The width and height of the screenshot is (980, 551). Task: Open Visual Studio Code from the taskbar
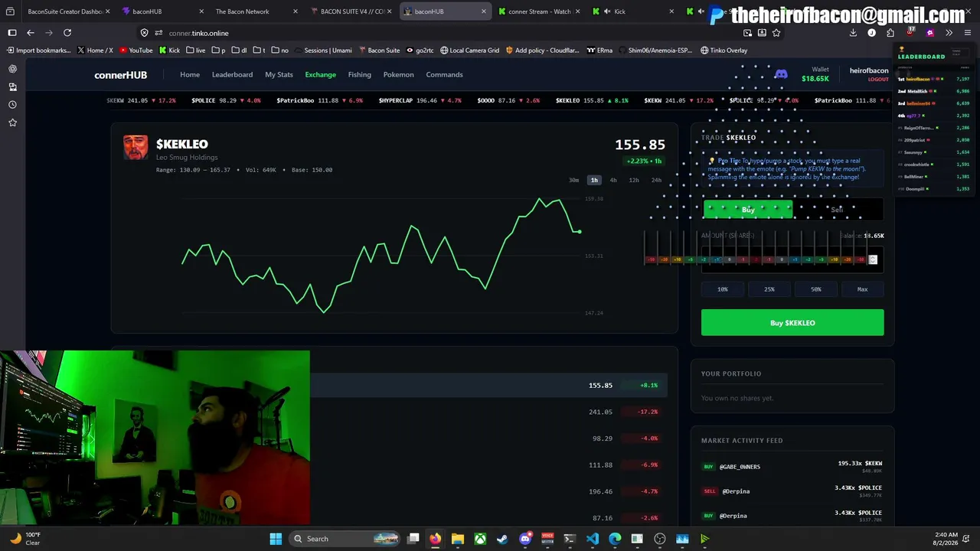point(593,539)
